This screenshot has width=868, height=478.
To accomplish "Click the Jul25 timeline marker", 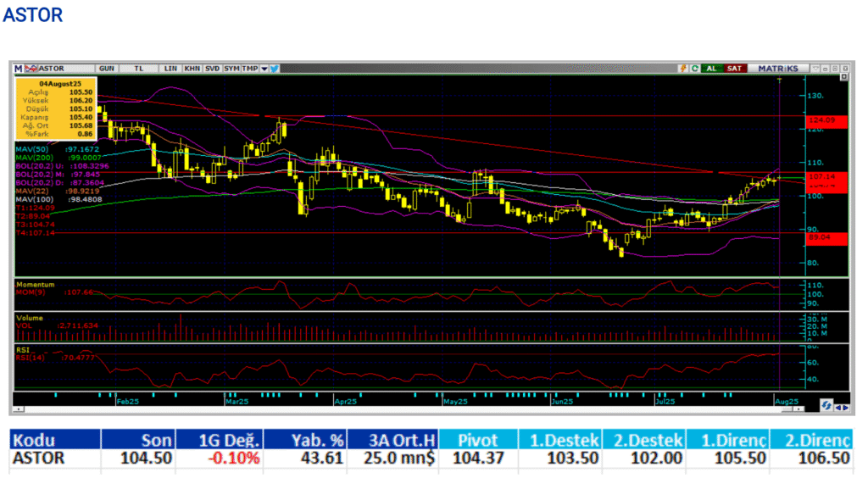I will click(x=665, y=402).
